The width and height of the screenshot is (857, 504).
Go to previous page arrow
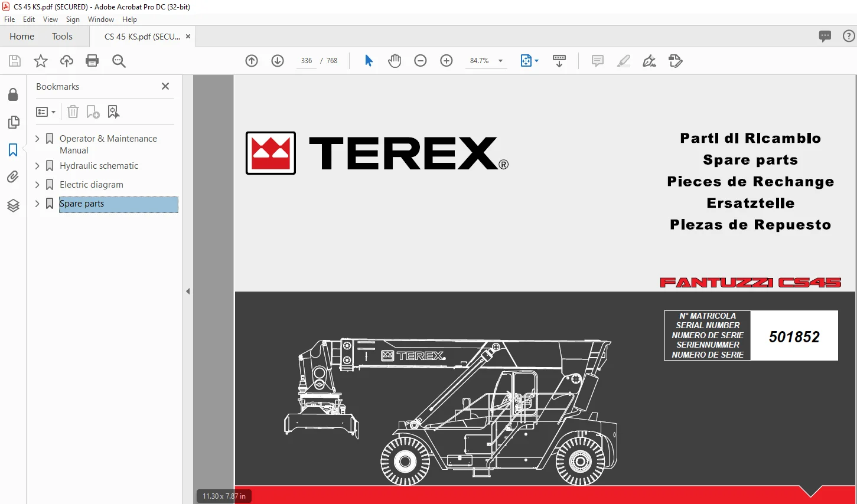click(x=252, y=61)
